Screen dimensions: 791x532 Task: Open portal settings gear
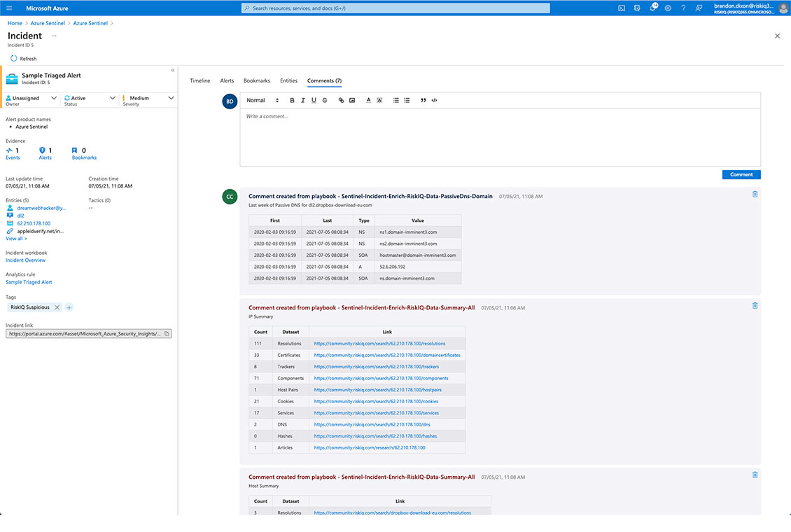668,8
